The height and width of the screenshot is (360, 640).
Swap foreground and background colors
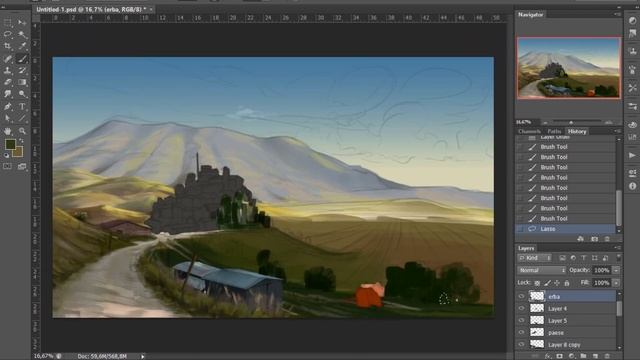click(x=21, y=141)
